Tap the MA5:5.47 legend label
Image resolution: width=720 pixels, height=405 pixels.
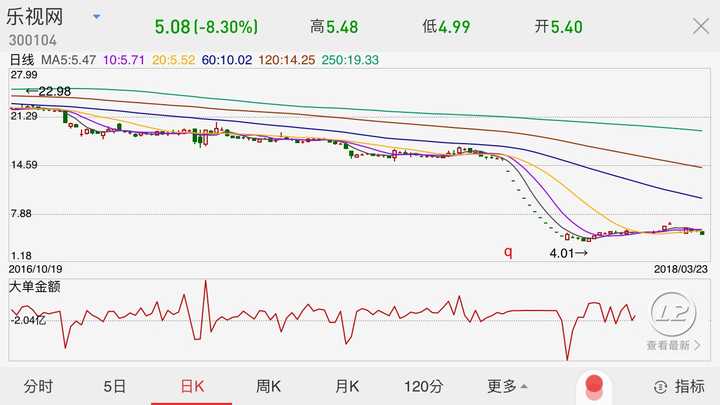coord(68,60)
